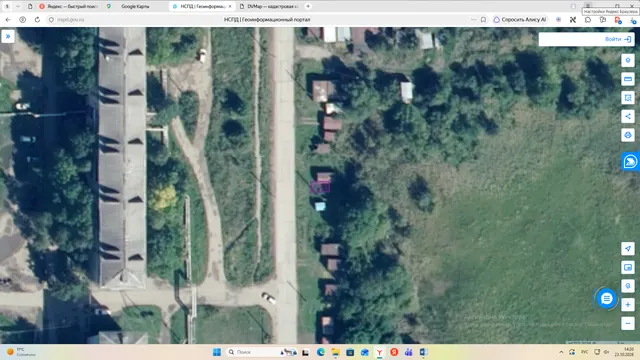Viewport: 640px width, 360px height.
Task: Open Yandex Browser taskbar icon
Action: point(380,352)
